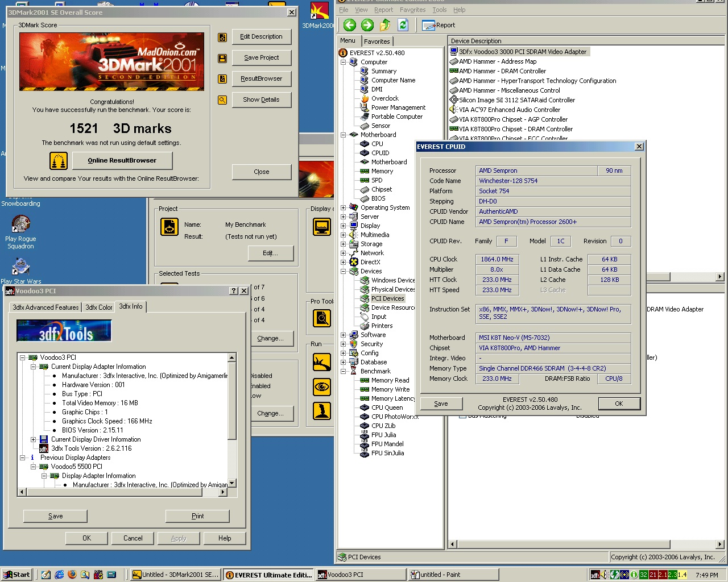Viewport: 728px width, 582px height.
Task: Open the Tools menu in EVEREST
Action: [x=439, y=10]
